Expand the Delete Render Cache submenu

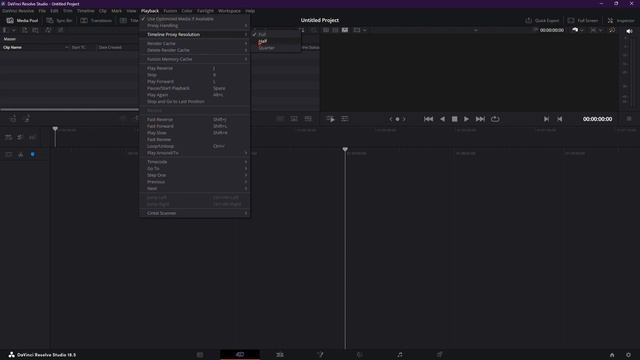[x=195, y=50]
